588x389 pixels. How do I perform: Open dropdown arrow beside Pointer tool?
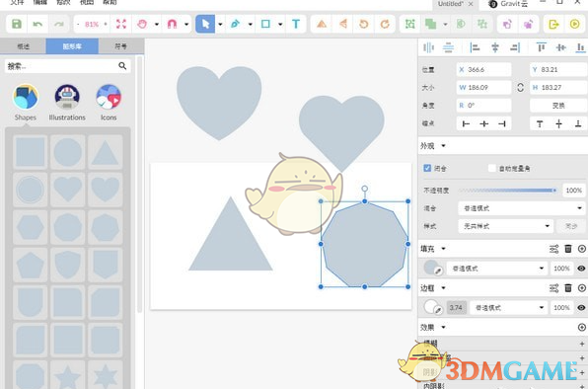point(220,25)
